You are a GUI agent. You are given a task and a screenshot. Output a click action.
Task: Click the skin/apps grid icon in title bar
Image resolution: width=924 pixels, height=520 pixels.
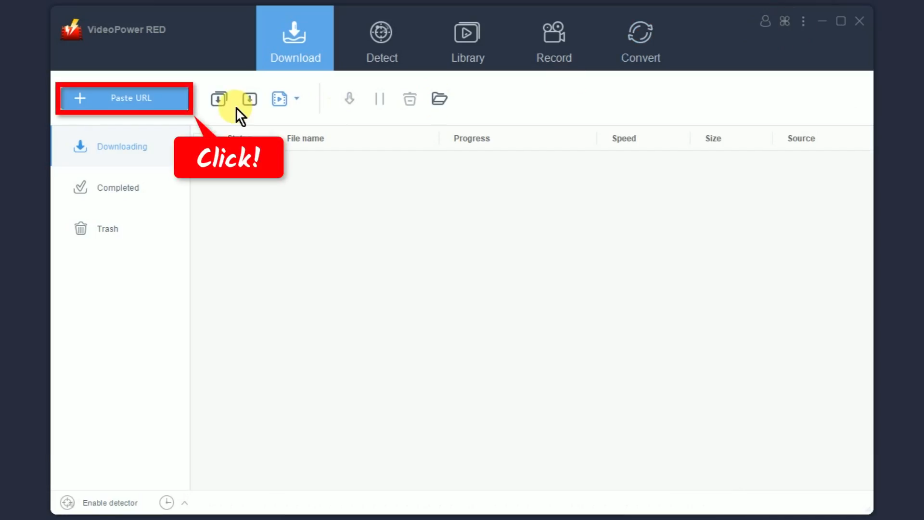[784, 21]
